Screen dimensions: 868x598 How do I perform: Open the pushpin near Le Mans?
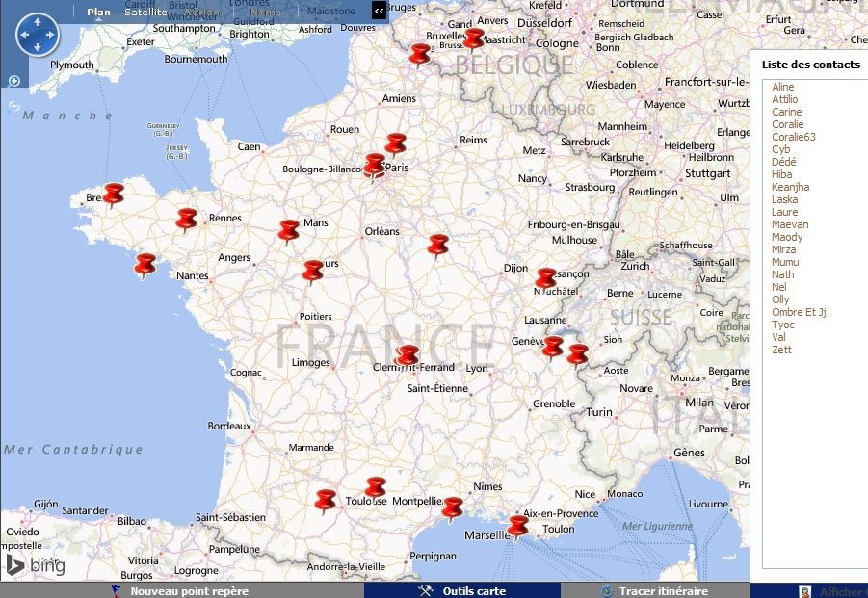289,230
